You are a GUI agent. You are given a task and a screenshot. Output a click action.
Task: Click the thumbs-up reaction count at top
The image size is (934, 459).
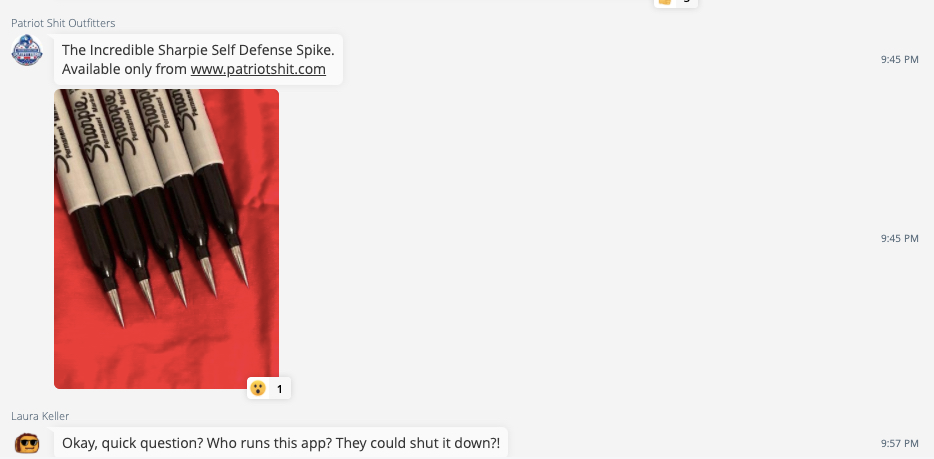pyautogui.click(x=686, y=2)
